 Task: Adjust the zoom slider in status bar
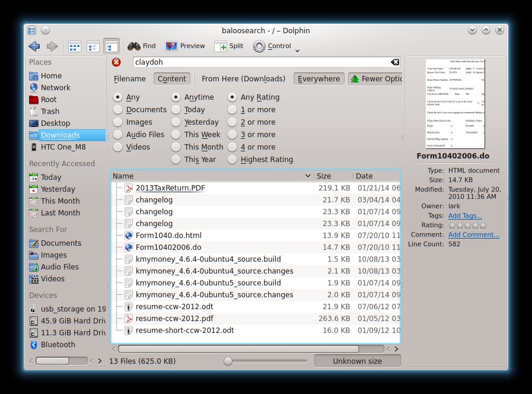coord(228,361)
